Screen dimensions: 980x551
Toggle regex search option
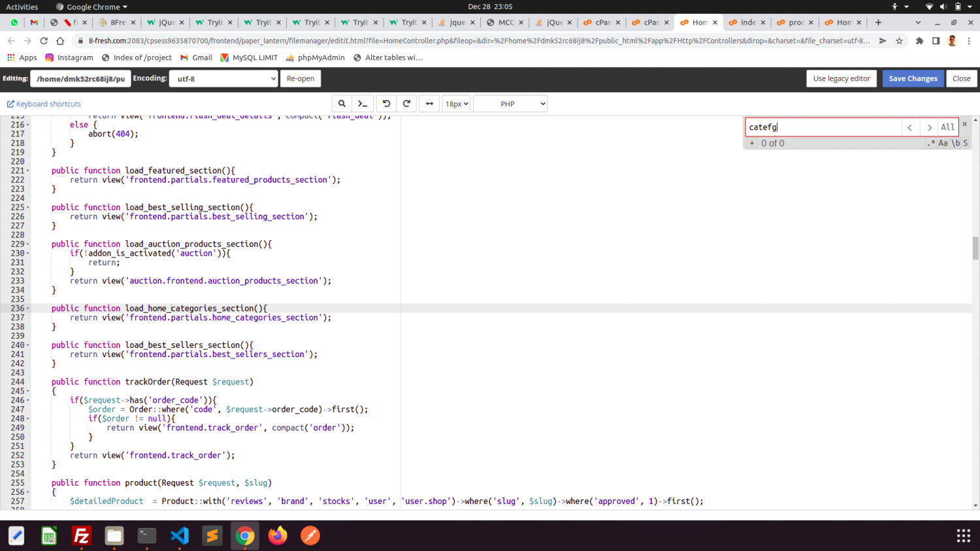coord(931,143)
